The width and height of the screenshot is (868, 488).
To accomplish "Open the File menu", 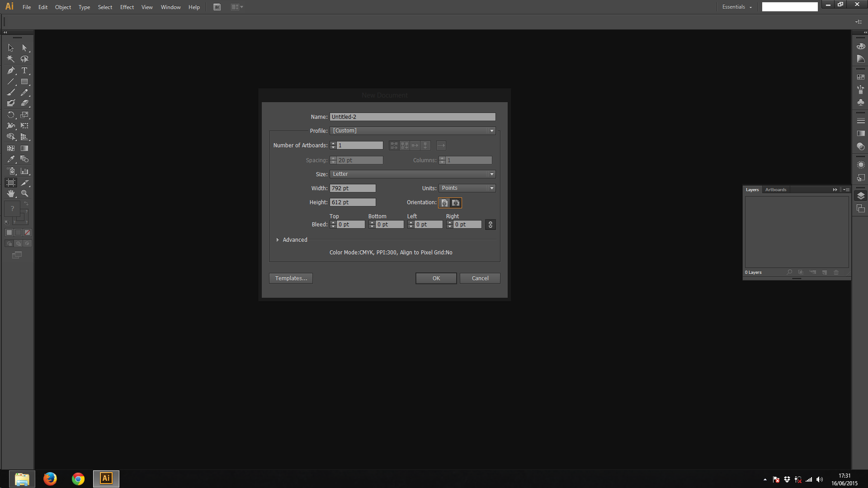I will tap(27, 7).
